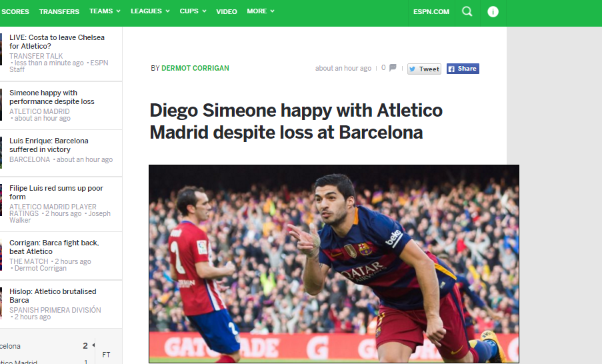Expand the Teams dropdown menu
This screenshot has width=602, height=364.
pyautogui.click(x=105, y=11)
